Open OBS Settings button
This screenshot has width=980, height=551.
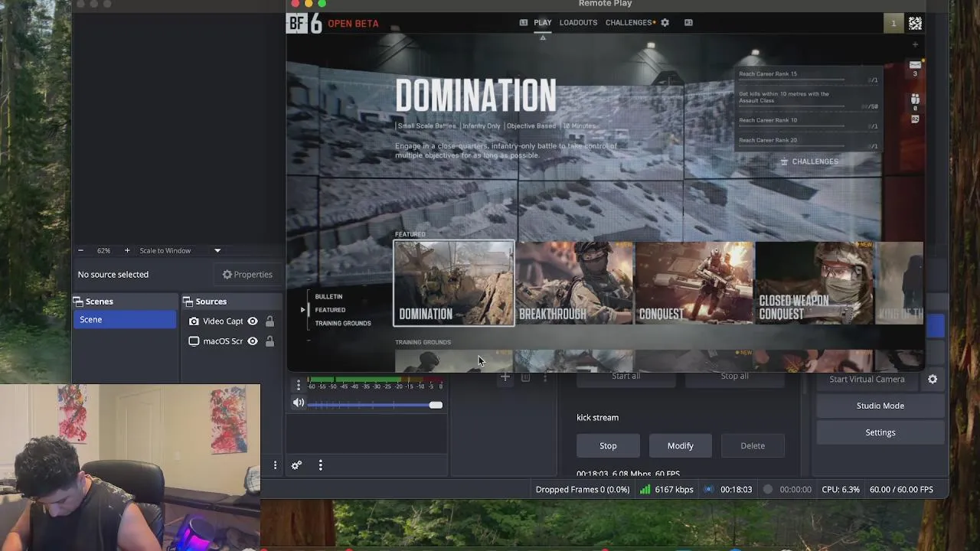coord(880,432)
